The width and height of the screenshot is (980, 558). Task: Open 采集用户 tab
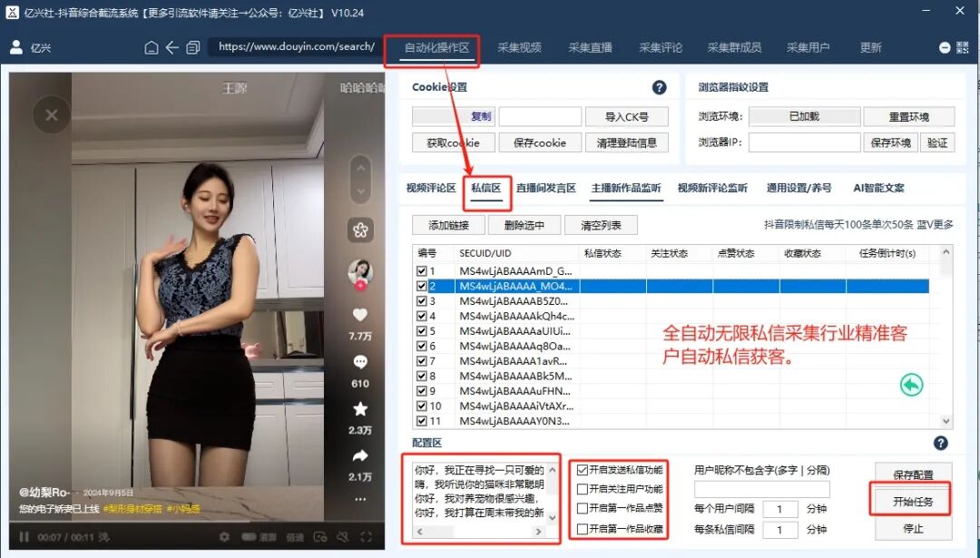click(808, 47)
